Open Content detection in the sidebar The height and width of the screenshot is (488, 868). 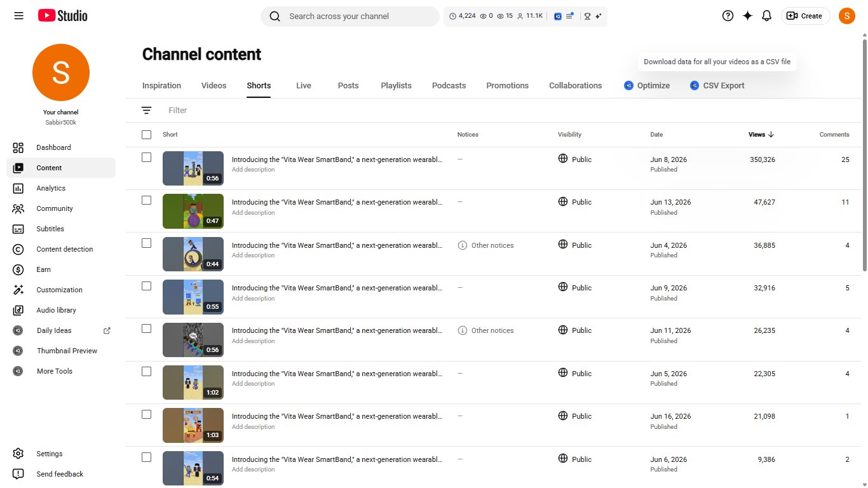coord(61,249)
